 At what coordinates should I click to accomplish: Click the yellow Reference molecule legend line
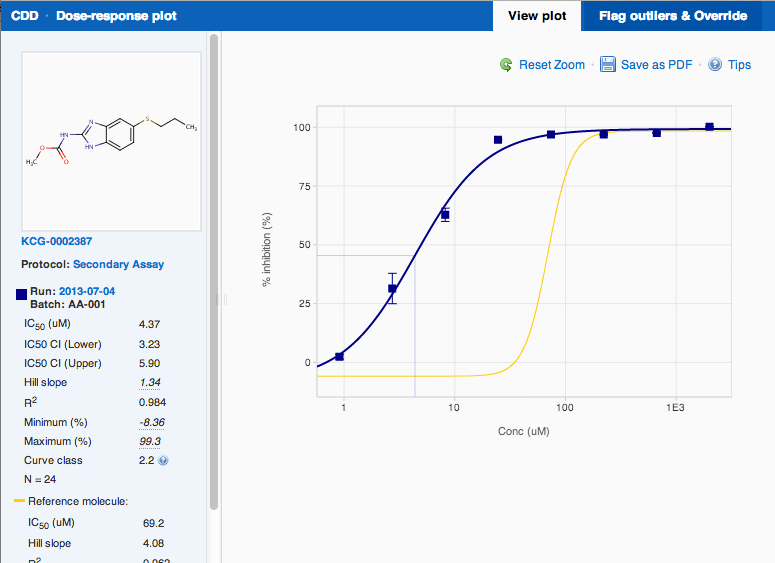point(19,501)
